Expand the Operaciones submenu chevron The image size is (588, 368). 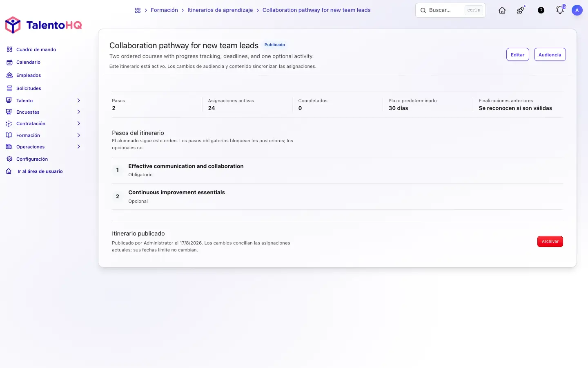pyautogui.click(x=79, y=147)
